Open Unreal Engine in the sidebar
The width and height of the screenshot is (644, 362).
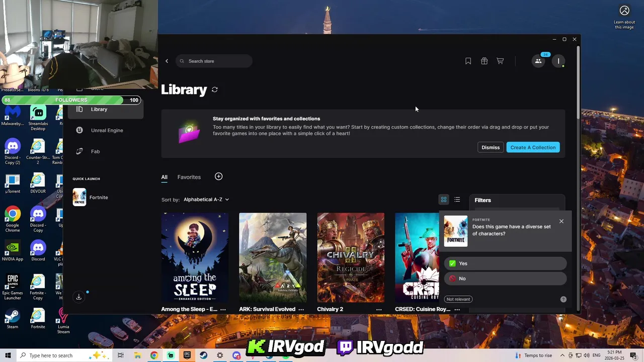coord(106,130)
